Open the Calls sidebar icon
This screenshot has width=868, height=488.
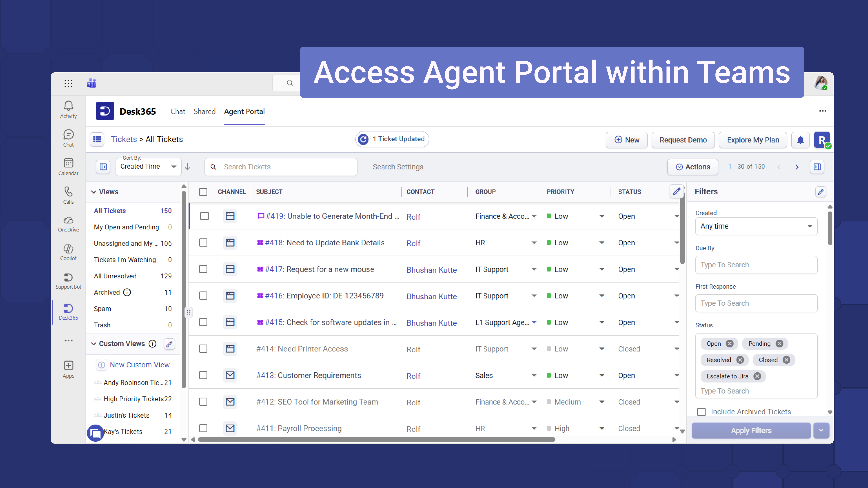tap(68, 195)
